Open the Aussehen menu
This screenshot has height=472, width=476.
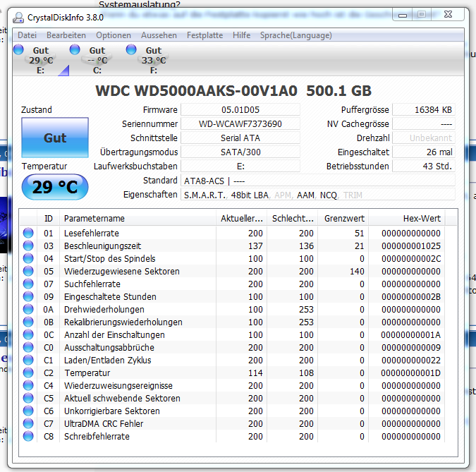point(159,35)
